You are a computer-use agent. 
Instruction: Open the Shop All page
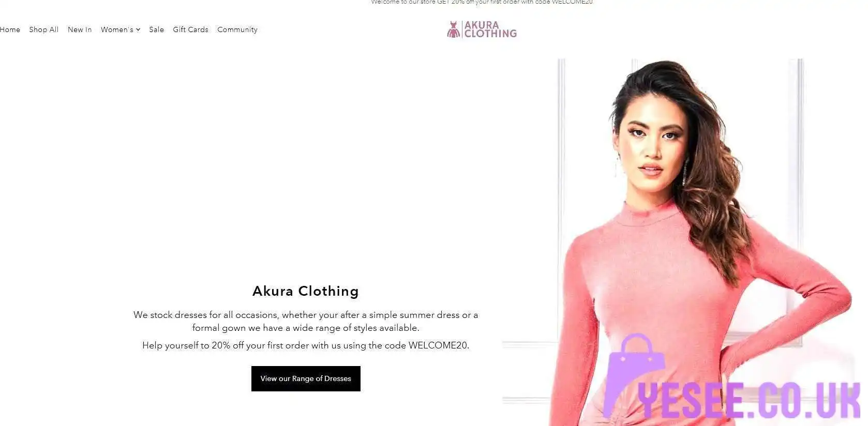click(44, 29)
